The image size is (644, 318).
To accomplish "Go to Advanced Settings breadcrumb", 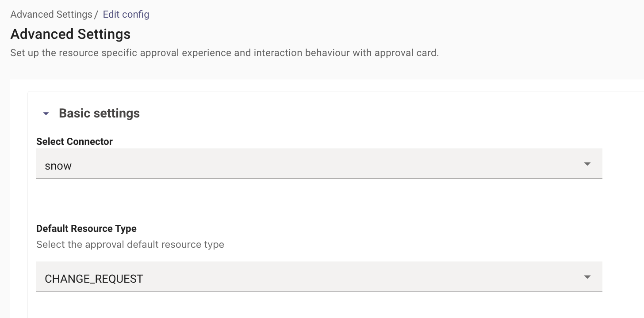I will coord(51,15).
